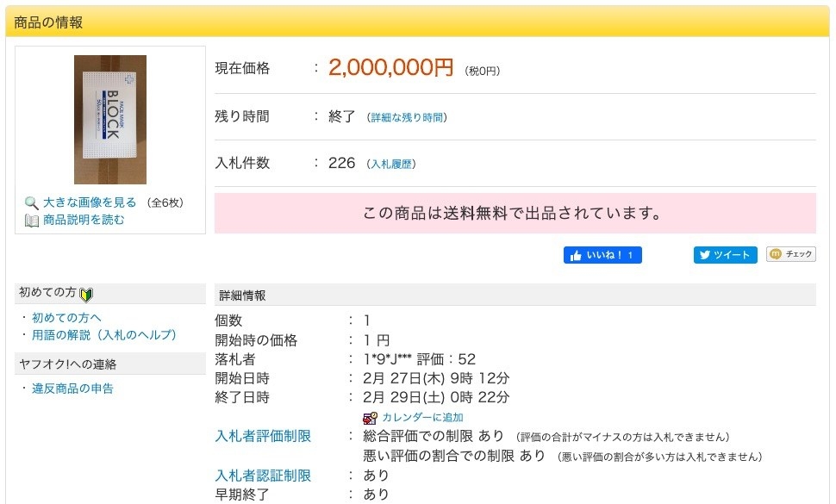Click the Twitter bird icon
This screenshot has height=504, width=836.
[x=705, y=255]
